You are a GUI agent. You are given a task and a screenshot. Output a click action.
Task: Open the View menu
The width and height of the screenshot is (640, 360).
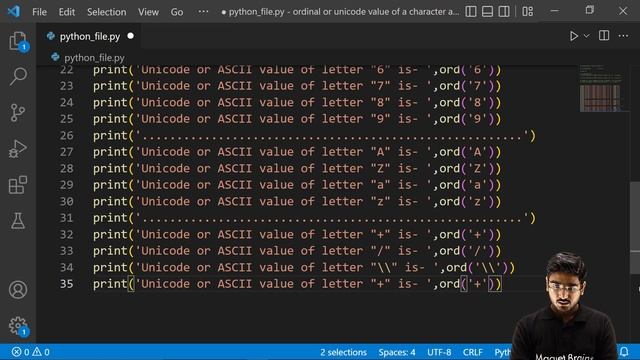(148, 12)
